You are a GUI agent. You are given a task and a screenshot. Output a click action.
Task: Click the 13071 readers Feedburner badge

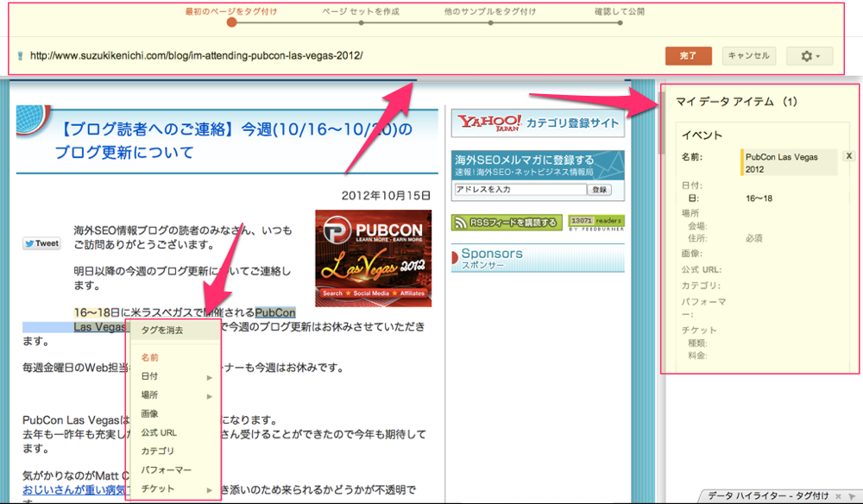[x=596, y=223]
